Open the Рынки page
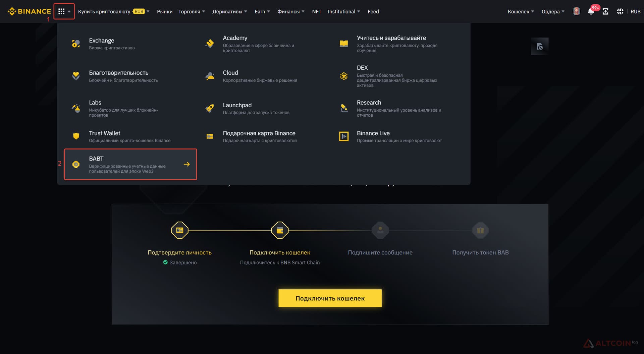Screen dimensions: 644x354 pos(165,11)
